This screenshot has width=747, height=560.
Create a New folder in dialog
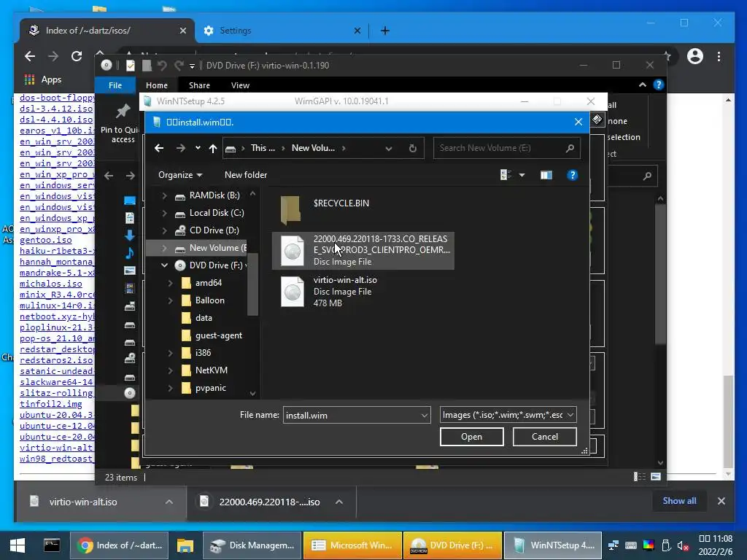(246, 175)
